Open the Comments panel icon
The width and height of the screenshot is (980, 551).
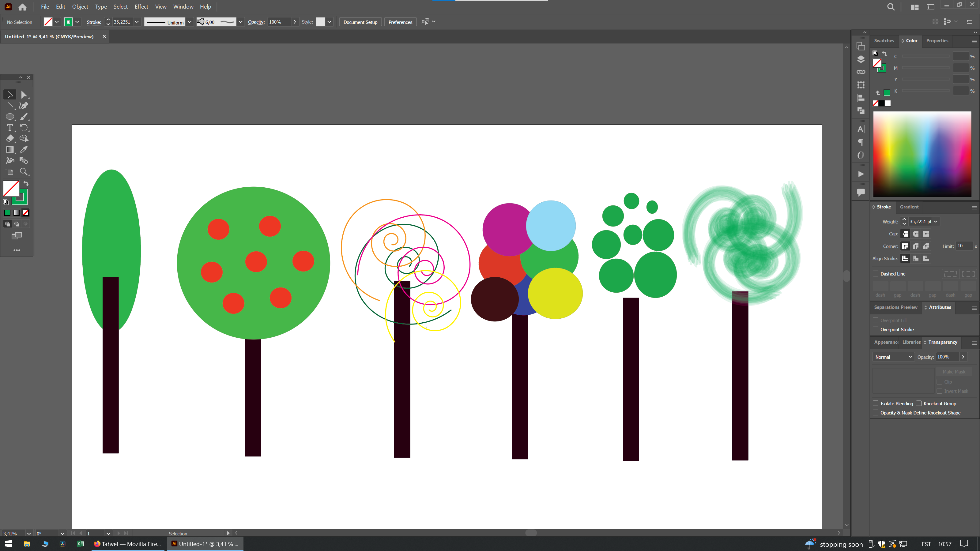[x=861, y=193]
